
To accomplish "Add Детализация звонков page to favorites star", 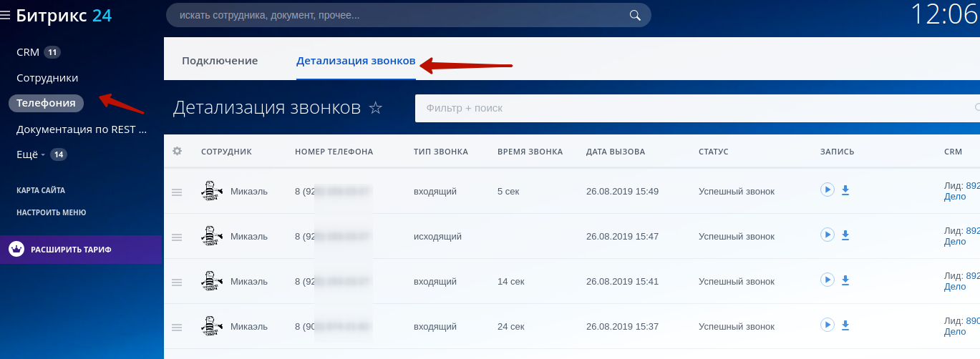I will click(375, 108).
